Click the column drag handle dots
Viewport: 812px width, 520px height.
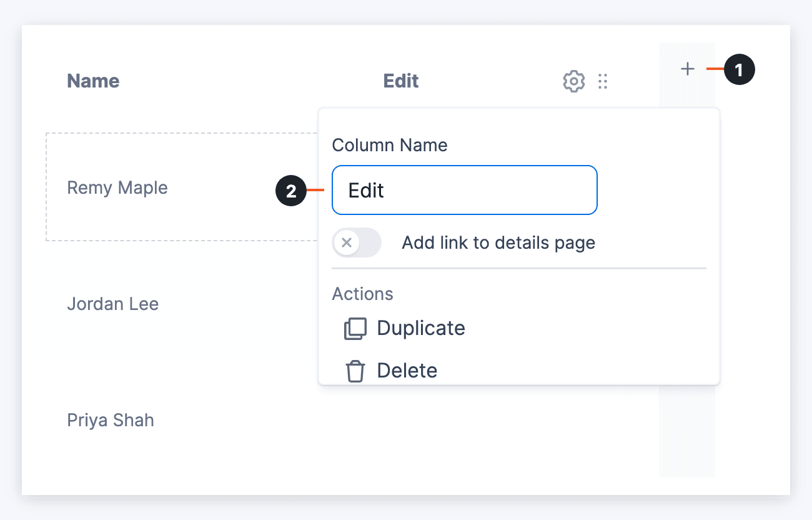pyautogui.click(x=603, y=81)
